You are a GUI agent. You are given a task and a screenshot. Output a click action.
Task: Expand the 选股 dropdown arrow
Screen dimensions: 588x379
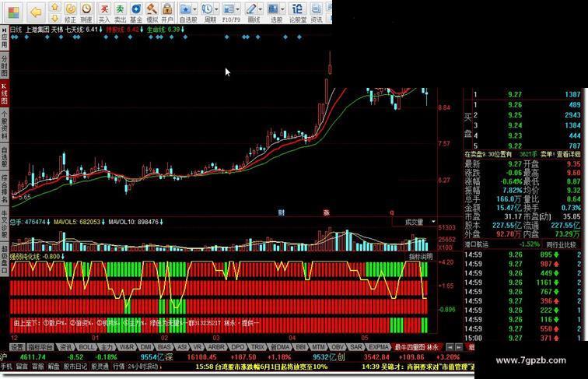click(x=282, y=10)
